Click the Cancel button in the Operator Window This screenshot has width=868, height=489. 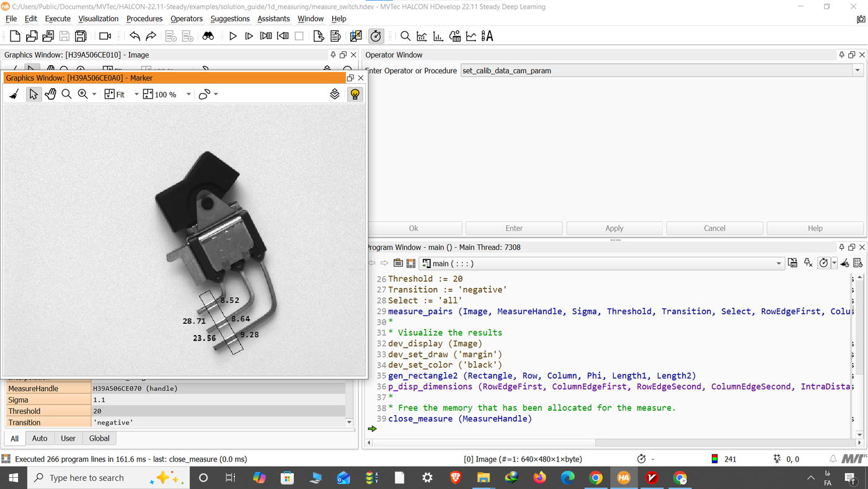(714, 228)
